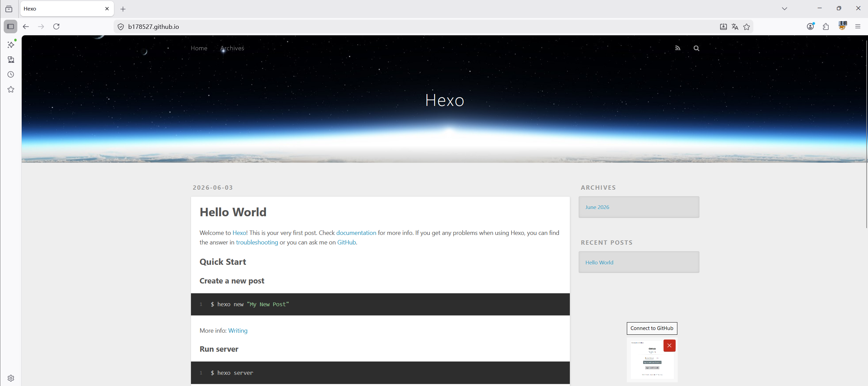Click the Connect to GitHub label
868x386 pixels.
click(652, 328)
